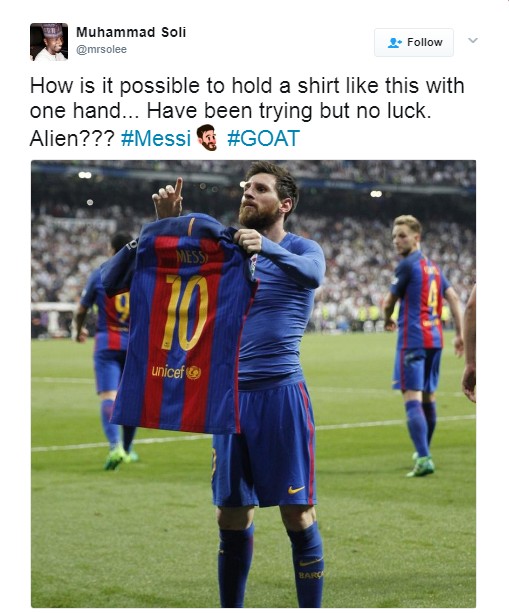Click the person-plus icon in Follow button
The image size is (509, 613).
pos(394,42)
